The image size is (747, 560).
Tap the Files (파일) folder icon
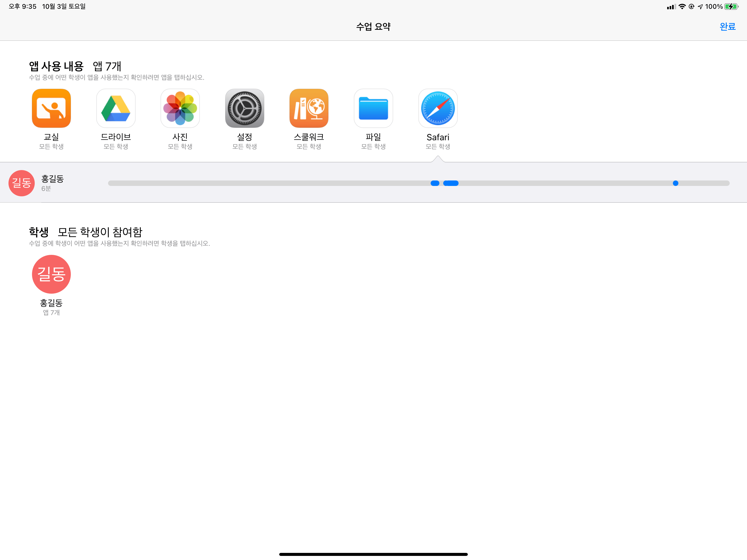coord(373,108)
